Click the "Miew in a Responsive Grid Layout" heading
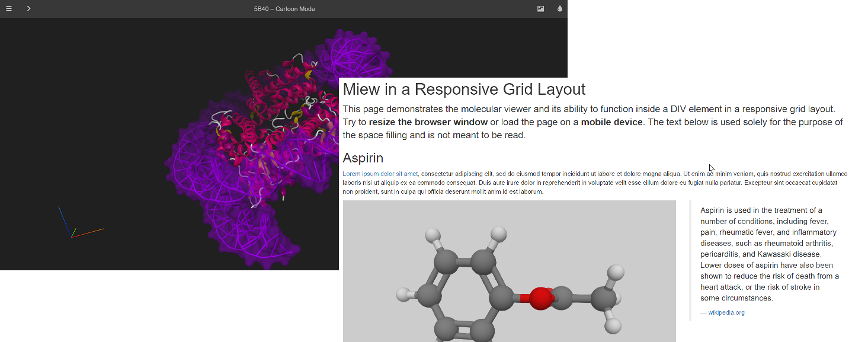This screenshot has height=342, width=868. (x=464, y=90)
